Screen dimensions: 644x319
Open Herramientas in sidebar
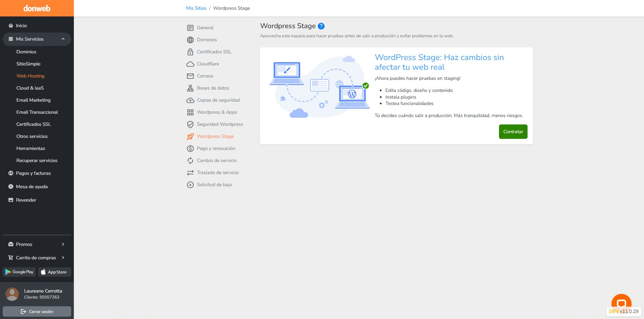(x=31, y=148)
